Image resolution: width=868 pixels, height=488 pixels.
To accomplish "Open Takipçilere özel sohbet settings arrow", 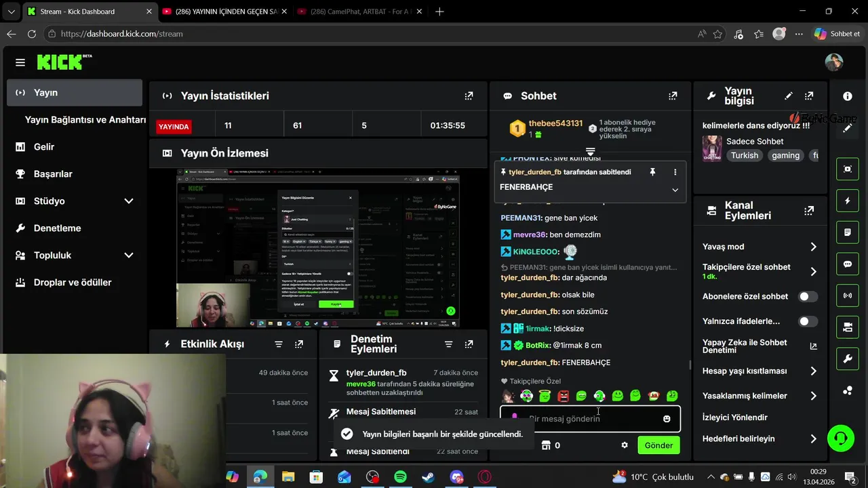I will tap(814, 272).
